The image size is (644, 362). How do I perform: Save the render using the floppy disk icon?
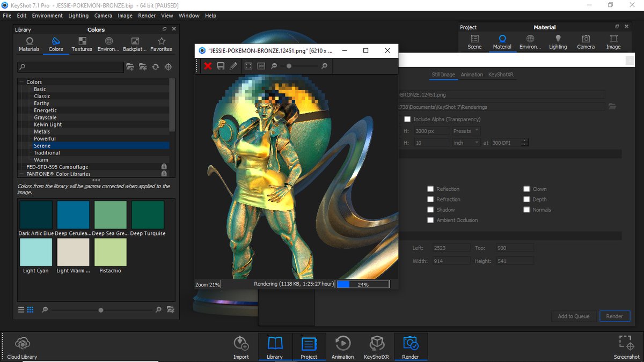221,66
